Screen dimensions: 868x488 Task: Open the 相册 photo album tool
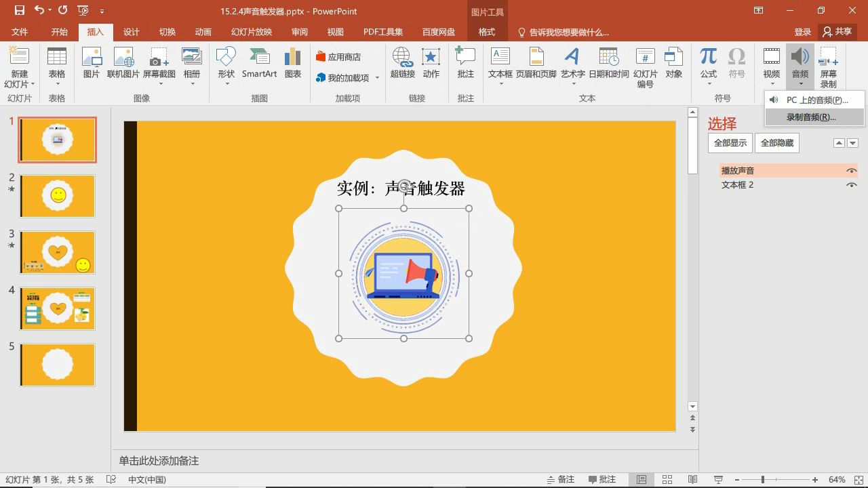[x=192, y=65]
